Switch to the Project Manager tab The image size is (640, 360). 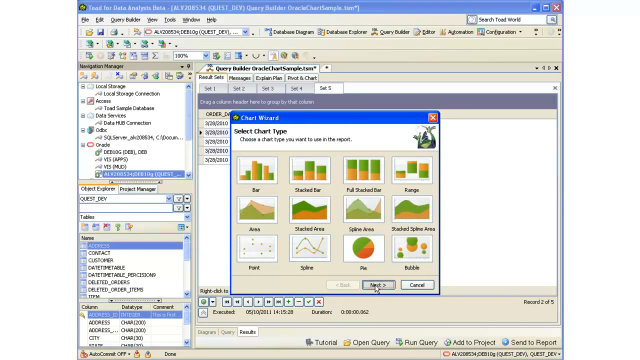click(138, 189)
